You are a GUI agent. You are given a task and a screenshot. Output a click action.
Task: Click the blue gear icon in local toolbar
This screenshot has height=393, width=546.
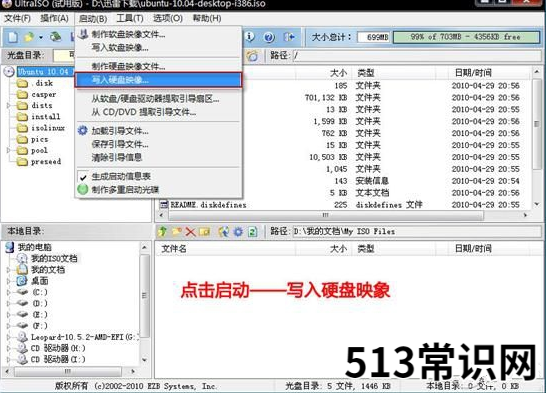238,231
